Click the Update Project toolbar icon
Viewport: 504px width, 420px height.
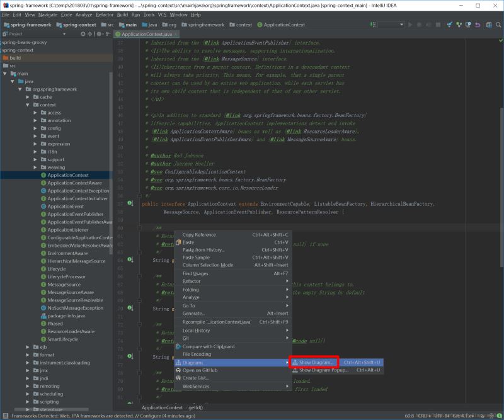click(x=449, y=23)
